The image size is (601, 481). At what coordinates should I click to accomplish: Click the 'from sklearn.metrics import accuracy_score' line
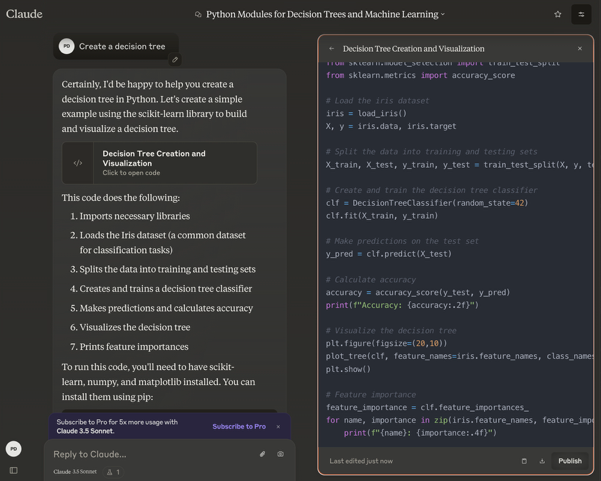(x=420, y=76)
